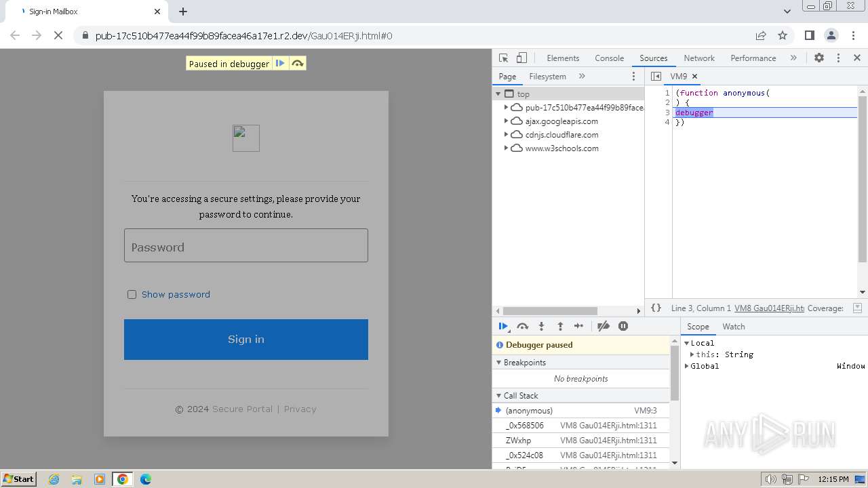The width and height of the screenshot is (868, 488).
Task: Click the navigator horizontal scrollbar
Action: click(x=549, y=311)
